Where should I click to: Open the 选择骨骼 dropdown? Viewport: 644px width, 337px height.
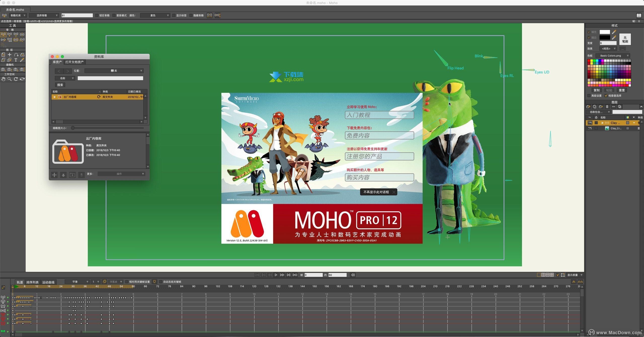click(44, 15)
